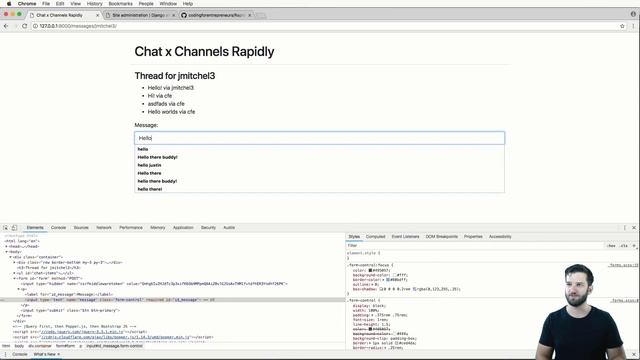This screenshot has height=360, width=640.
Task: Click the box-shadow rgba color swatch
Action: coord(414,289)
